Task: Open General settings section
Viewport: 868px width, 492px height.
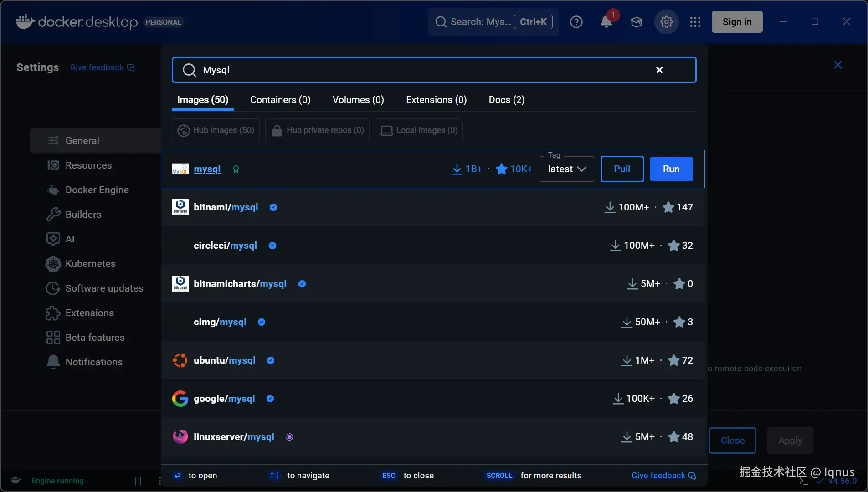Action: [96, 141]
